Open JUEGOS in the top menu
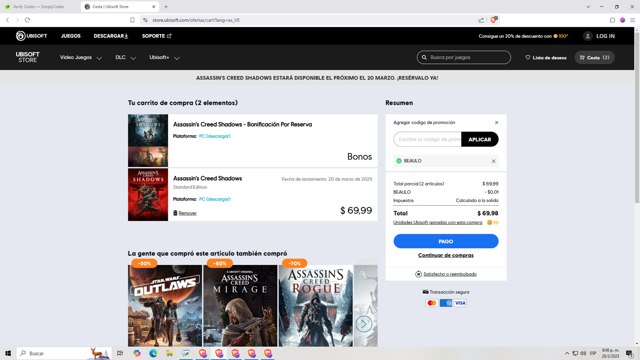This screenshot has width=640, height=360. pos(71,36)
